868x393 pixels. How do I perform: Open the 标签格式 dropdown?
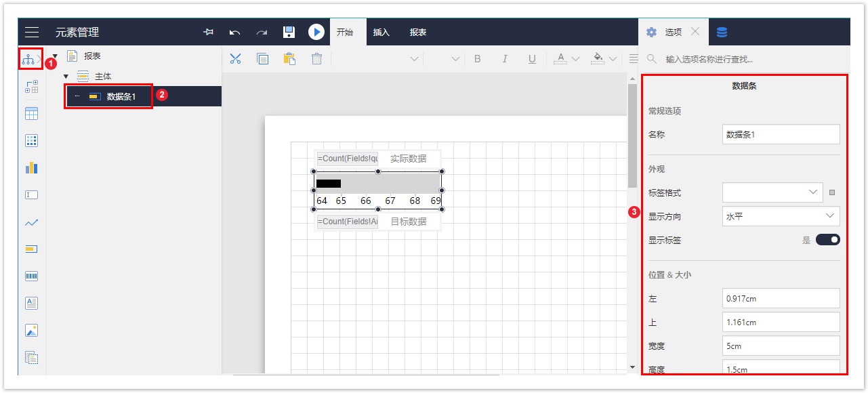click(772, 192)
